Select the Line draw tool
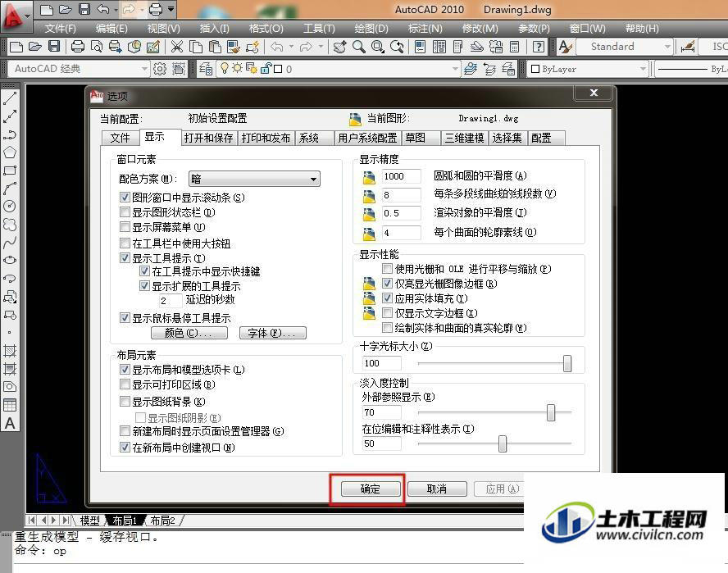 point(10,98)
